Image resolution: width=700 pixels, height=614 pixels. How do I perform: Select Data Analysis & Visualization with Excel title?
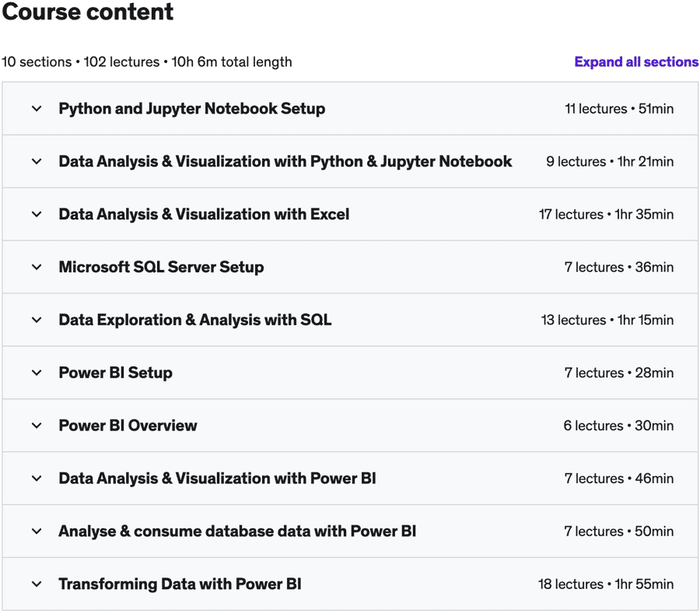204,214
